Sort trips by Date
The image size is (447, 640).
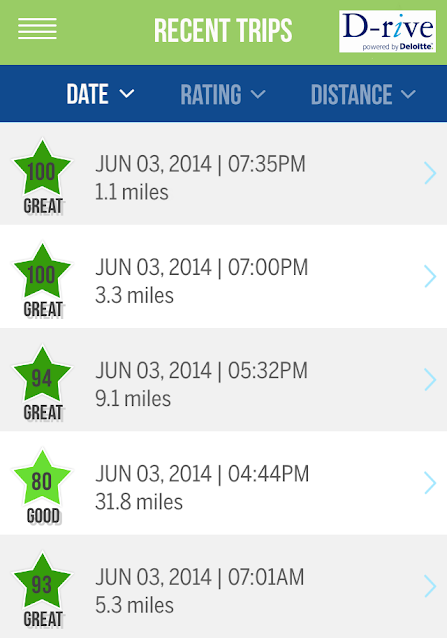tap(100, 94)
